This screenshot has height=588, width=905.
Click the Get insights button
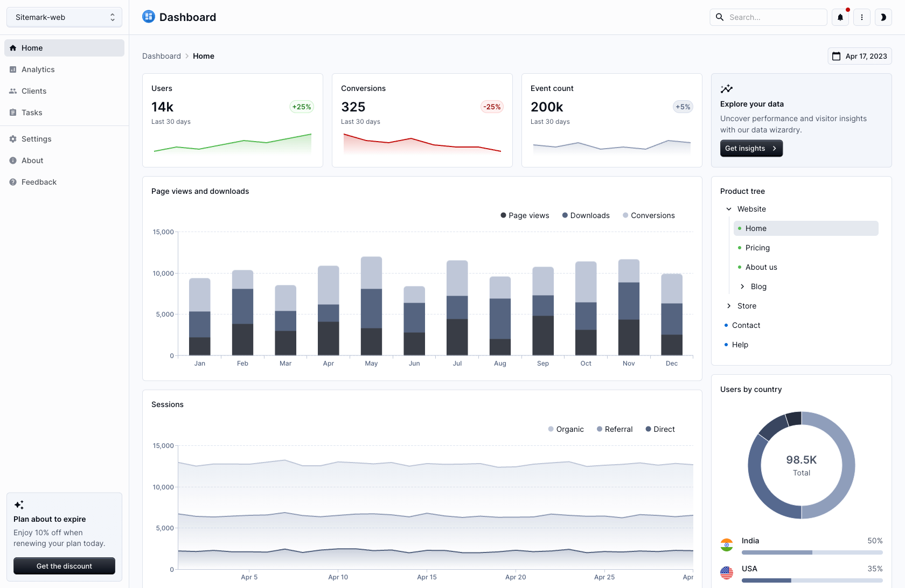point(751,148)
